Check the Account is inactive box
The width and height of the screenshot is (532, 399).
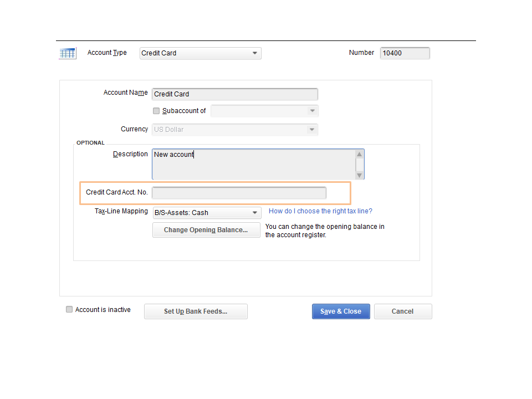pos(69,310)
